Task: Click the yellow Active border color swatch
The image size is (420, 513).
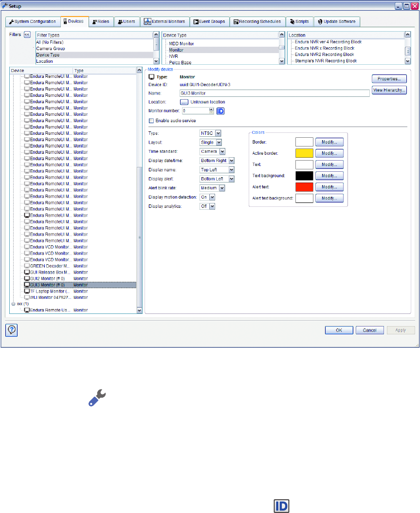Action: (304, 153)
